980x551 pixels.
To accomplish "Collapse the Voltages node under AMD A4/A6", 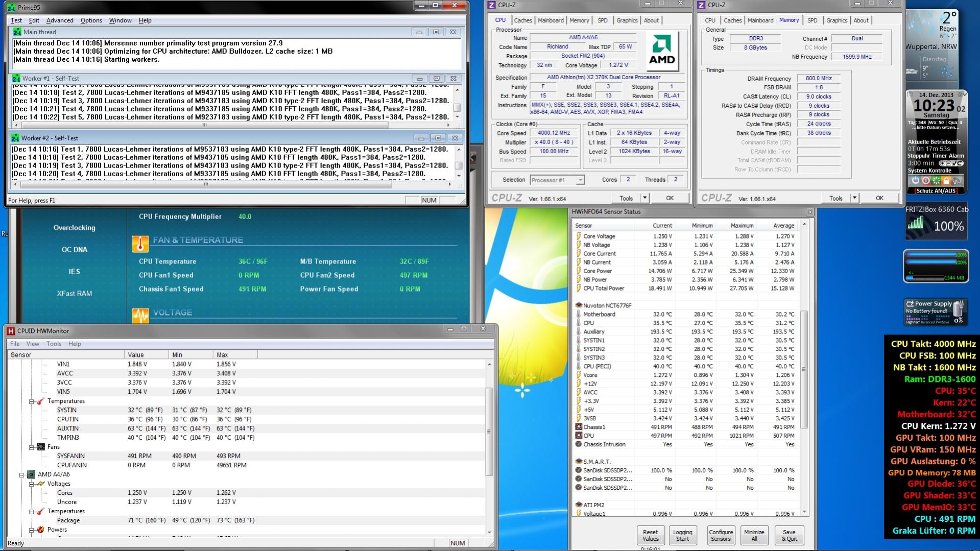I will (31, 484).
